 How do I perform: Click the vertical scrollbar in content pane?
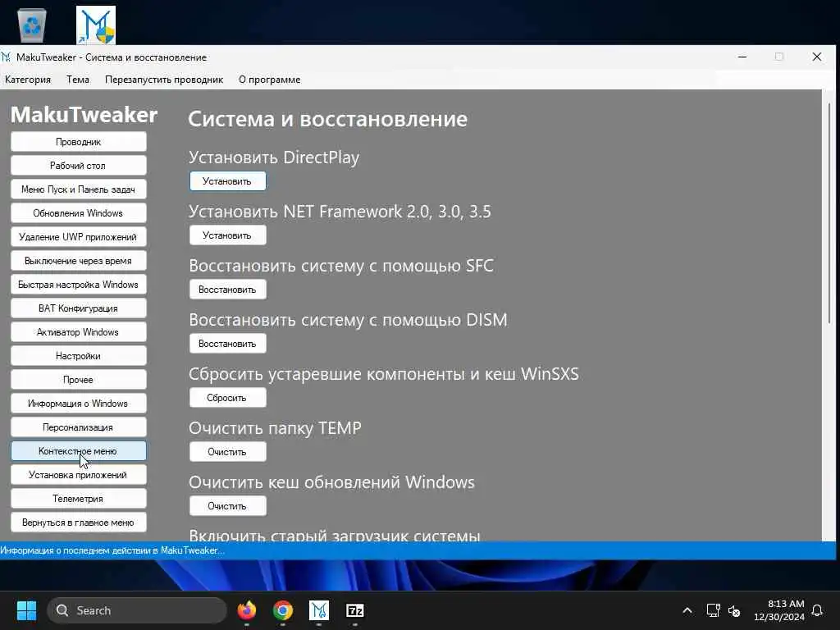829,214
